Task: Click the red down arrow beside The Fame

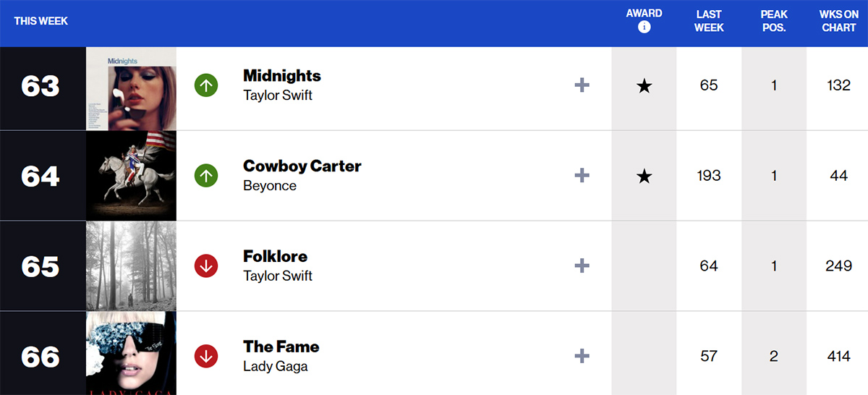Action: coord(206,356)
